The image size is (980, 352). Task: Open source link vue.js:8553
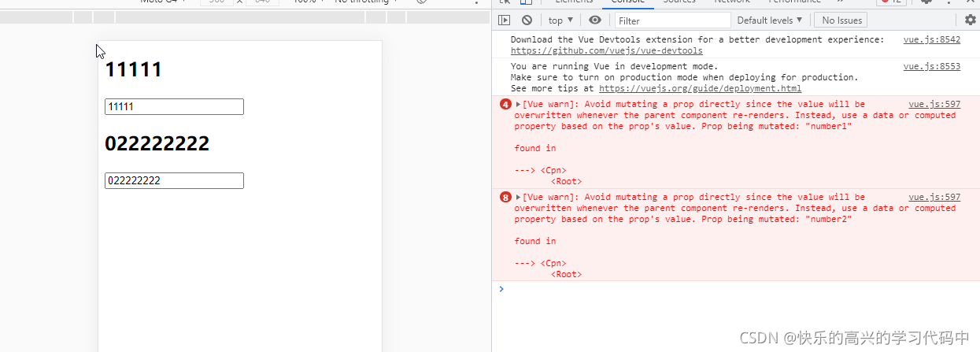[x=932, y=66]
